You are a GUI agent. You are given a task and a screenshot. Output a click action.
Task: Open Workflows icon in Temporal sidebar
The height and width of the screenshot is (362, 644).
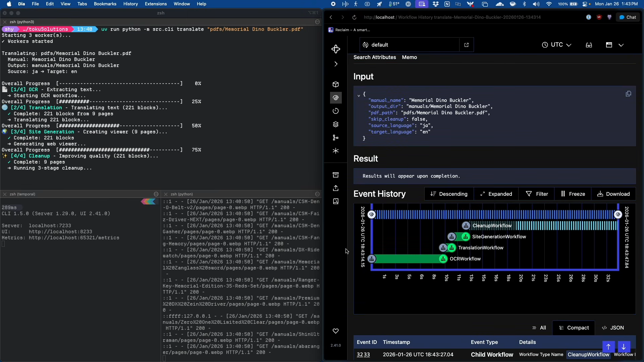point(336,98)
